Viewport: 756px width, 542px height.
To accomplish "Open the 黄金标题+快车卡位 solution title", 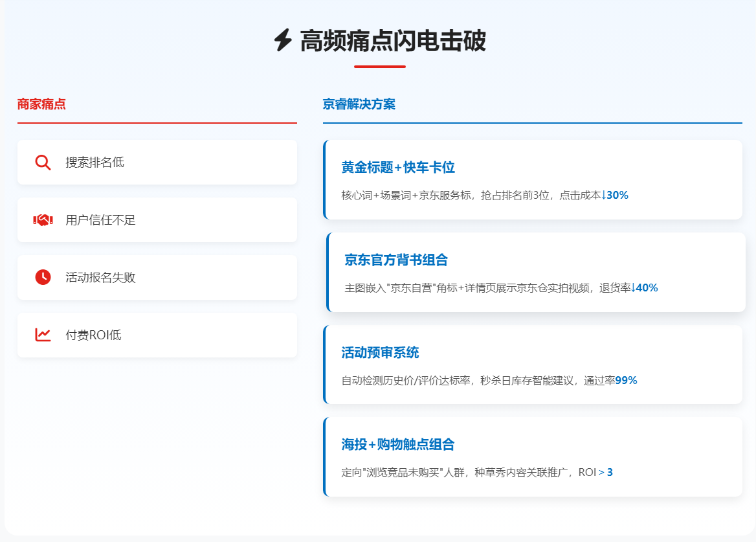I will point(398,168).
